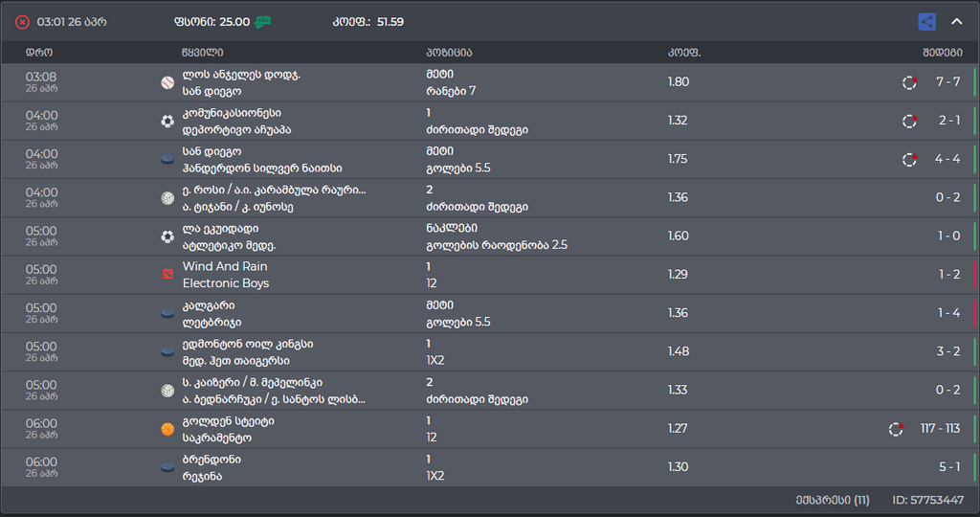Click the basketball icon on the 1.27 odds row
Viewport: 980px width, 517px height.
coord(167,429)
